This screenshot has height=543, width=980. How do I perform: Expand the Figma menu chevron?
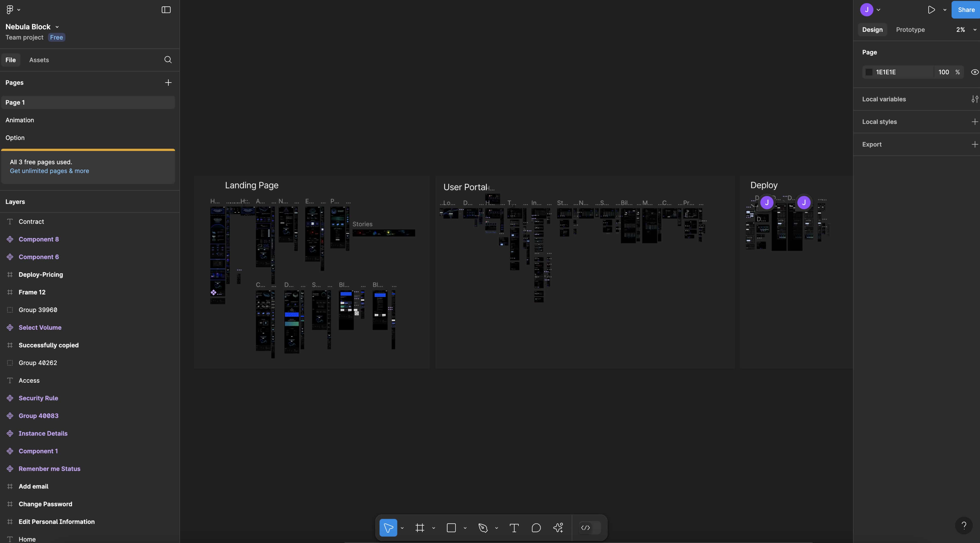tap(19, 10)
